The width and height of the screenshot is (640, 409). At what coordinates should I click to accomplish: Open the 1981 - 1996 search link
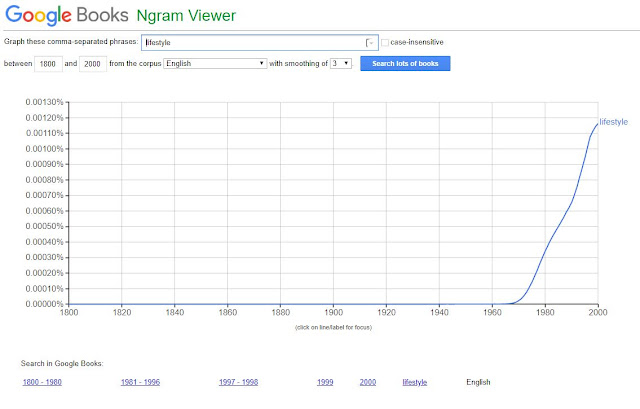pos(140,382)
